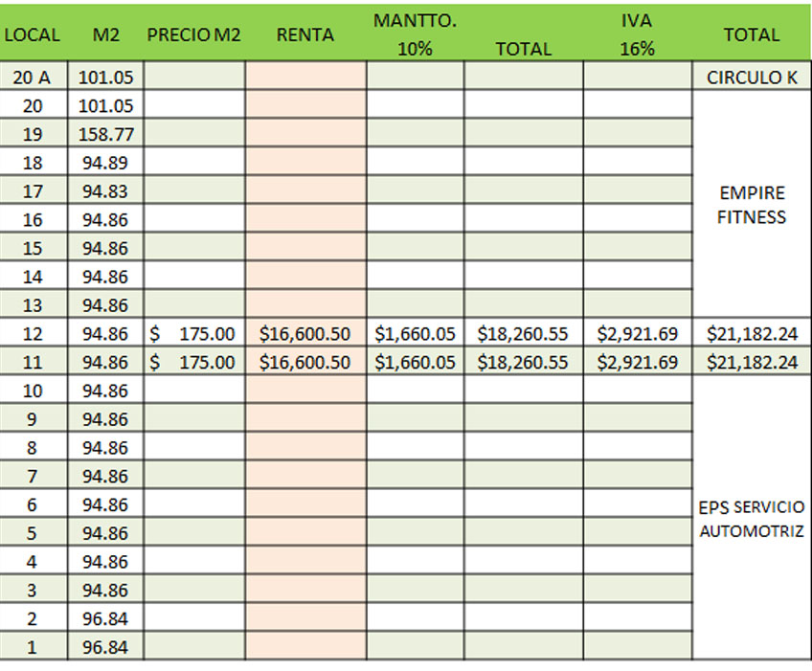This screenshot has height=671, width=812.
Task: Select local 11's $16,600.50 renta cell
Action: pos(305,362)
